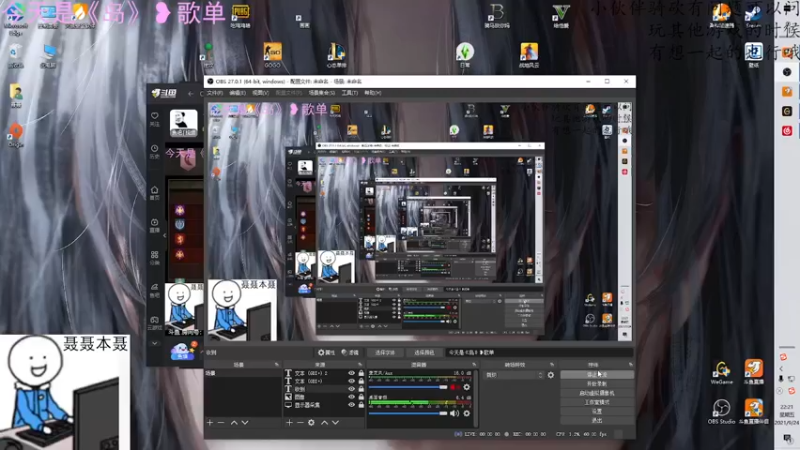Click the 选择字体 button in the source toolbar
800x450 pixels.
point(385,353)
